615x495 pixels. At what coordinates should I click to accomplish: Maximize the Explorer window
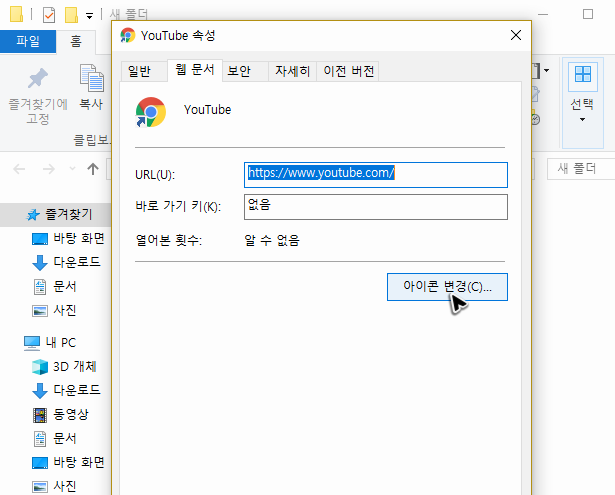[x=588, y=15]
